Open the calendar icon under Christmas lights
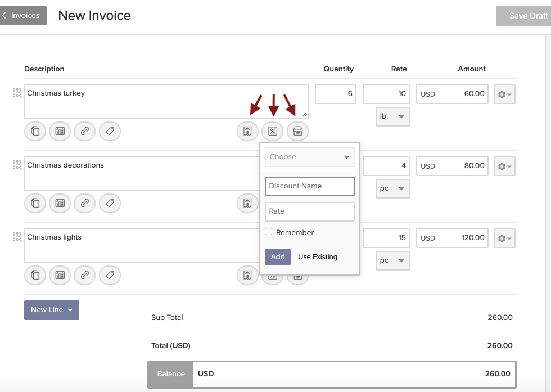 click(x=60, y=275)
